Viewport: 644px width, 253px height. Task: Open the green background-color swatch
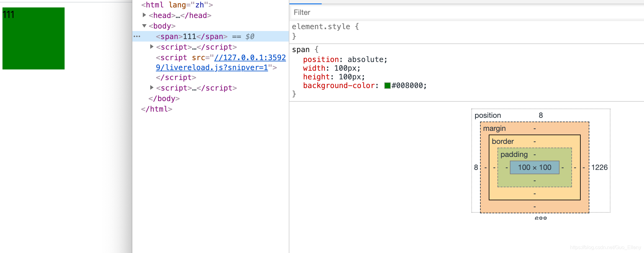(387, 86)
